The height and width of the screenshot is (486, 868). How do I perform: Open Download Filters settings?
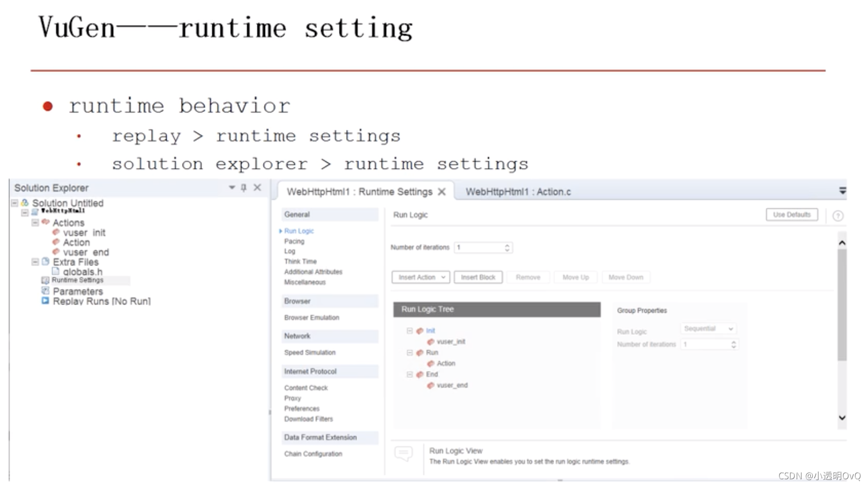point(308,419)
